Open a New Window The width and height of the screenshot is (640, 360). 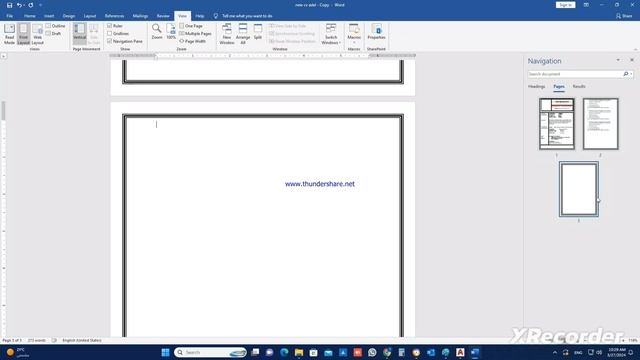227,34
